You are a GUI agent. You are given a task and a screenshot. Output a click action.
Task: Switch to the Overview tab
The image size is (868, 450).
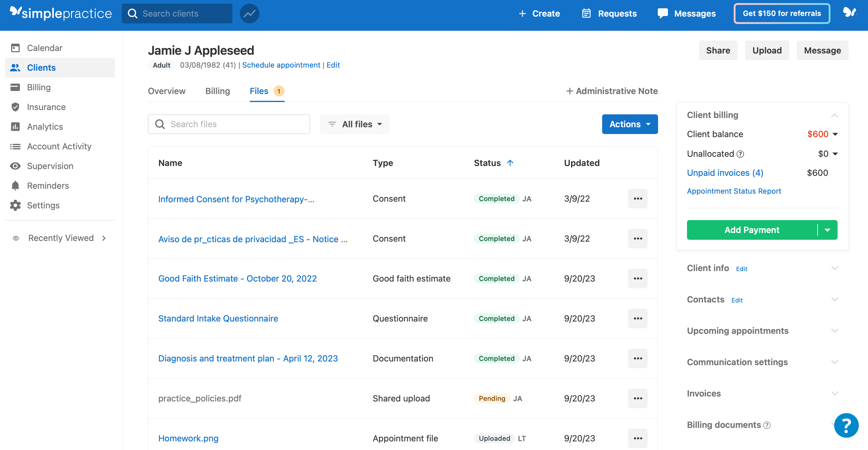tap(167, 91)
